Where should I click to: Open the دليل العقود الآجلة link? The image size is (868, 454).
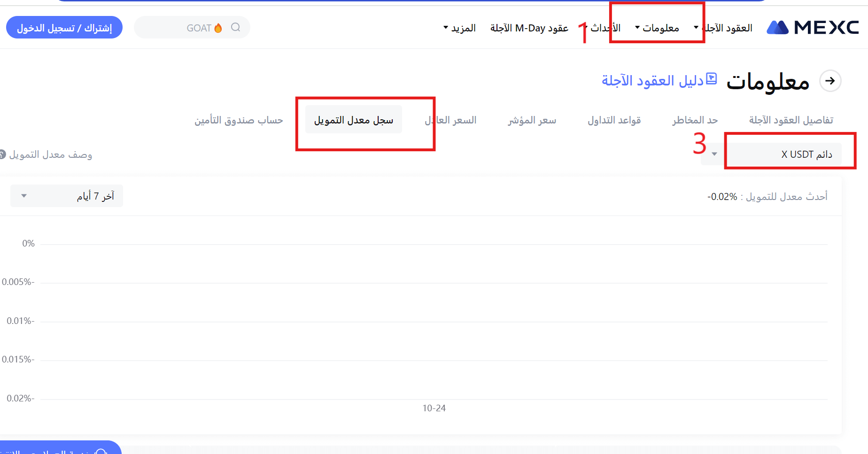point(652,81)
